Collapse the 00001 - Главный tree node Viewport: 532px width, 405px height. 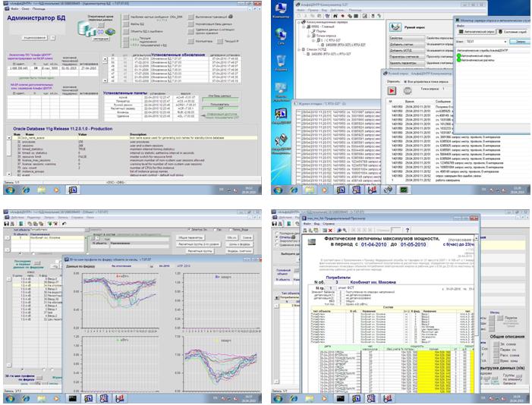click(x=304, y=27)
